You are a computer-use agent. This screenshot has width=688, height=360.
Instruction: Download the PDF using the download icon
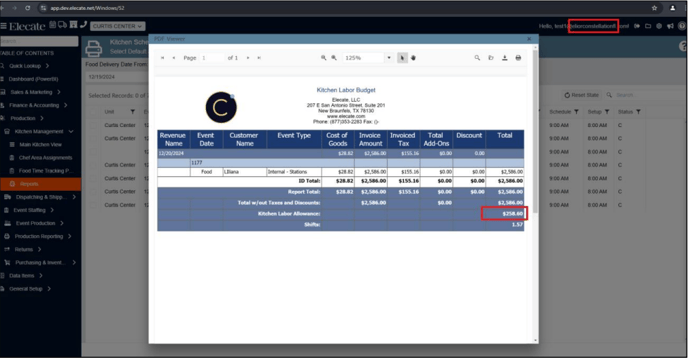(505, 58)
